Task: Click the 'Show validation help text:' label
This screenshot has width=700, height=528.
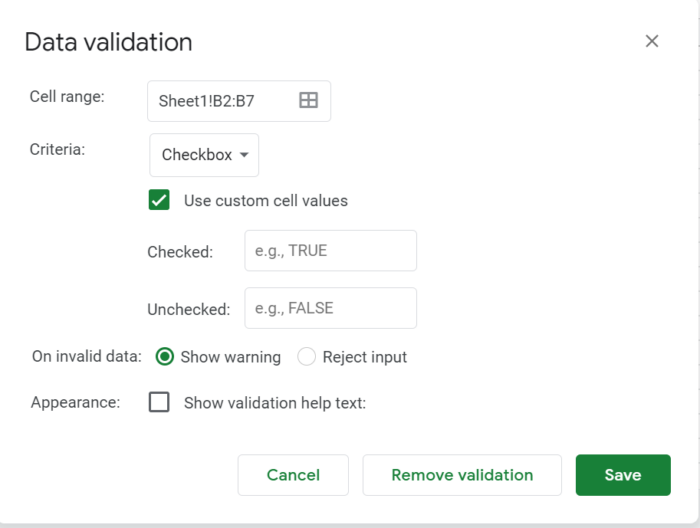Action: (x=275, y=403)
